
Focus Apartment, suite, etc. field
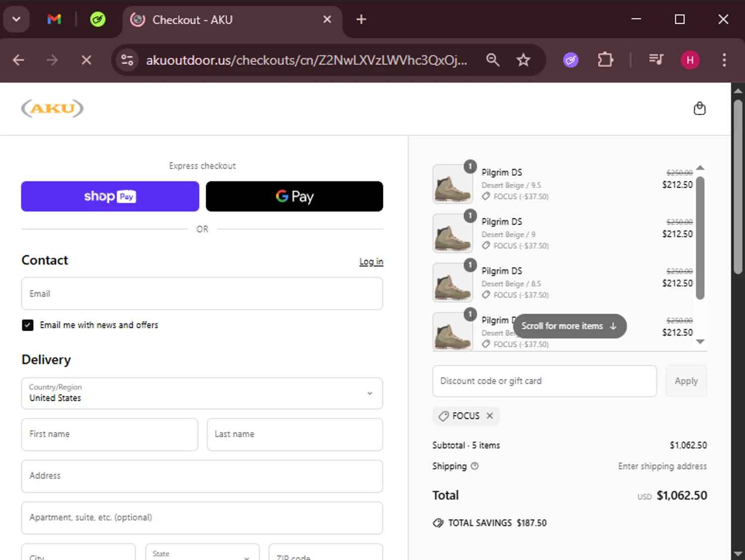pyautogui.click(x=202, y=518)
